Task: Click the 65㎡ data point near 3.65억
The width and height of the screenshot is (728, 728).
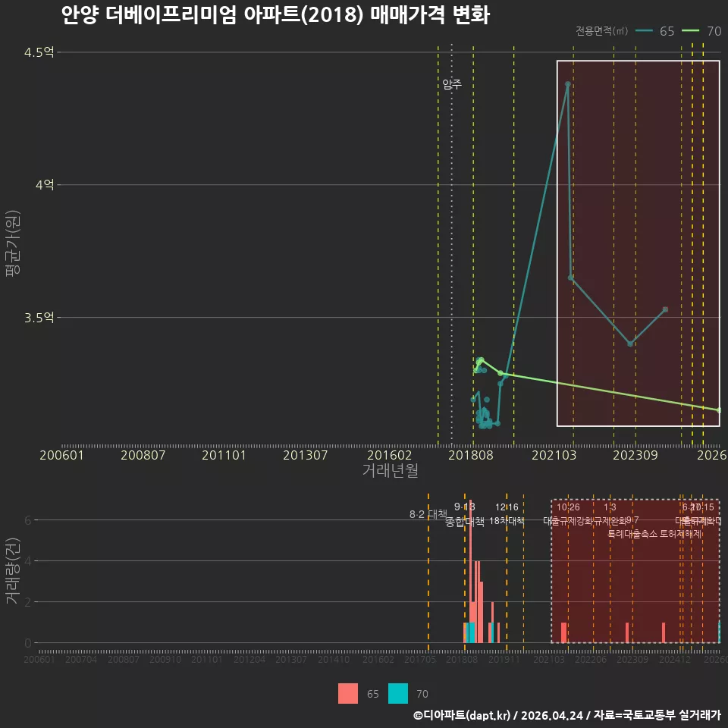Action: [571, 278]
